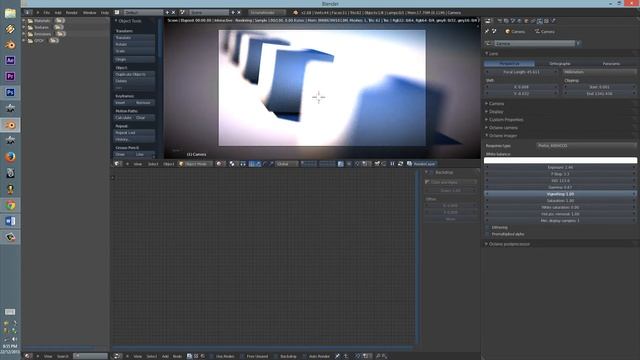Select the Orthographic lens tab
The image size is (640, 360).
[560, 64]
